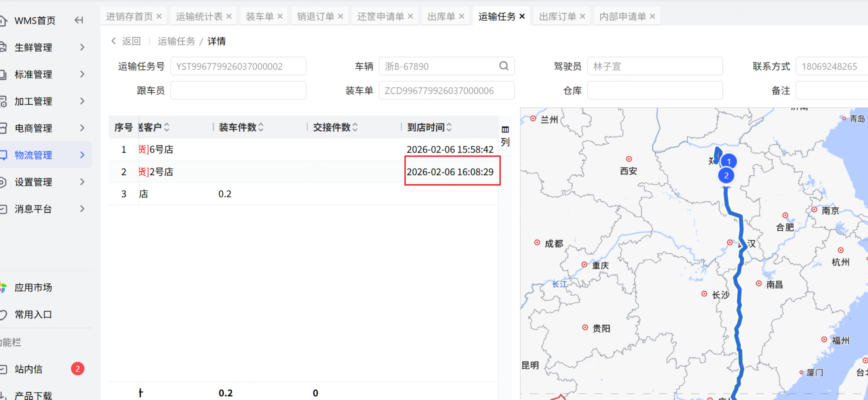
Task: Open the 内部申请单 tab
Action: point(622,16)
